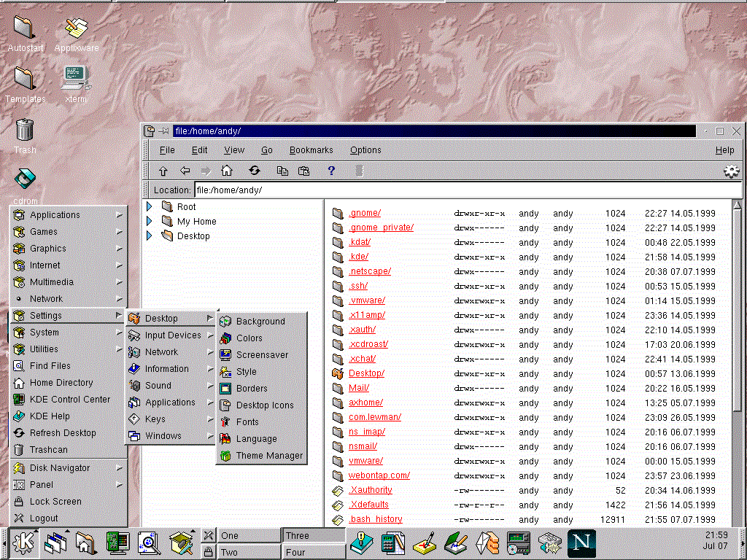Select Theme Manager from the Desktop submenu
The height and width of the screenshot is (560, 747).
[x=268, y=456]
